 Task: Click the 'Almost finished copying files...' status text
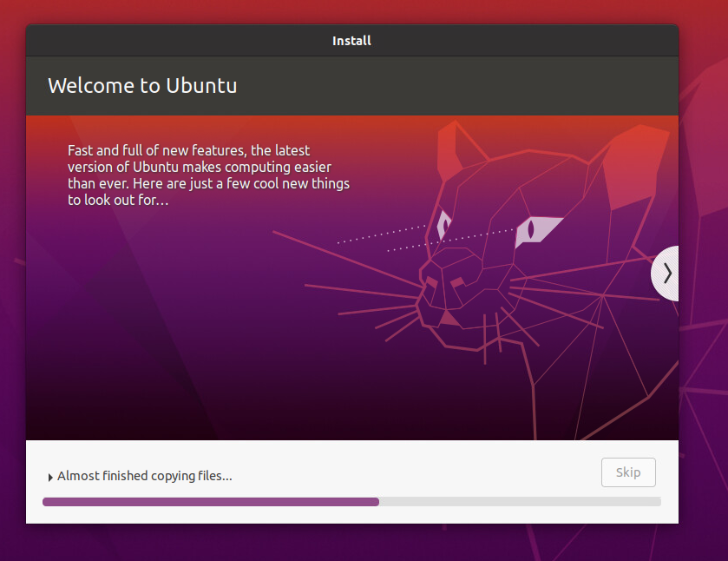click(x=144, y=476)
